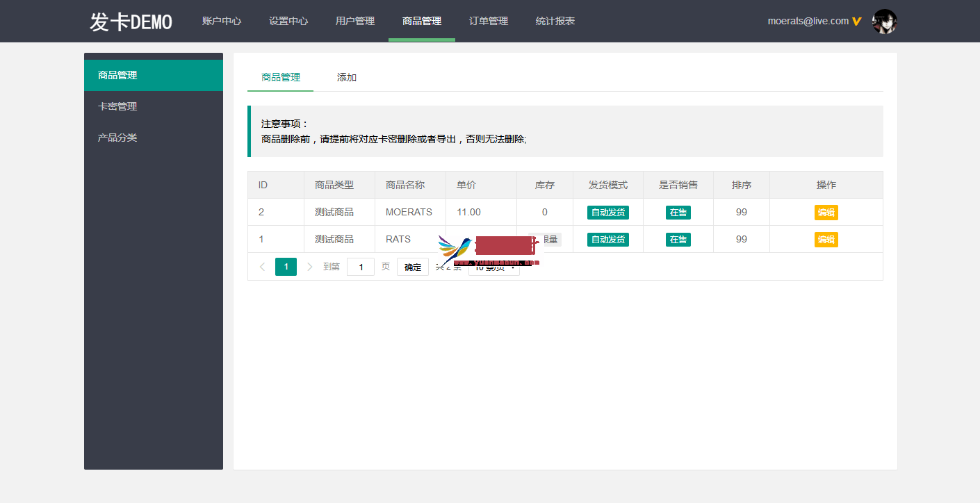Click 编辑 button for RATS product
The width and height of the screenshot is (980, 503).
(826, 240)
